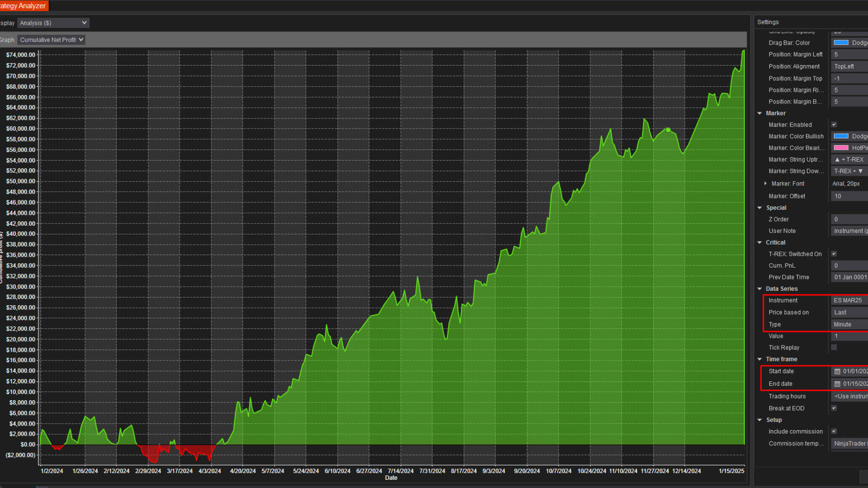Image resolution: width=868 pixels, height=488 pixels.
Task: Open the Display Analysis ($) dropdown
Action: pos(53,23)
